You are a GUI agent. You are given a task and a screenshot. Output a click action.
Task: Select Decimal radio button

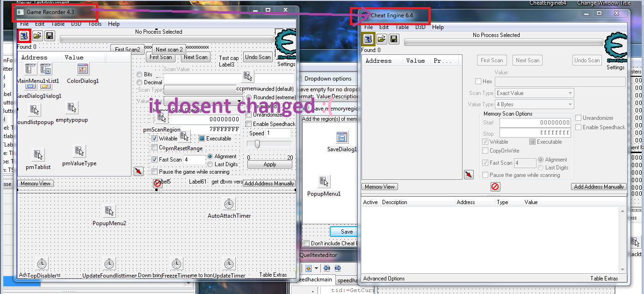coord(139,82)
